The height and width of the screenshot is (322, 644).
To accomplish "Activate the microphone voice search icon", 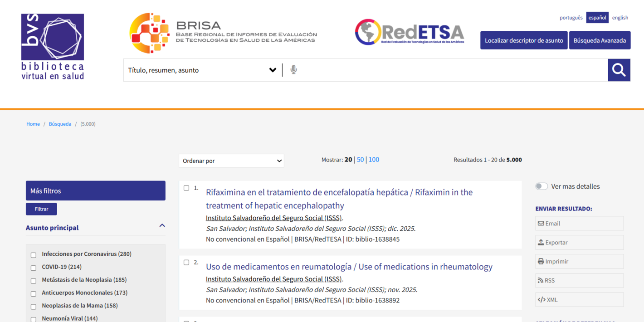I will (x=293, y=70).
